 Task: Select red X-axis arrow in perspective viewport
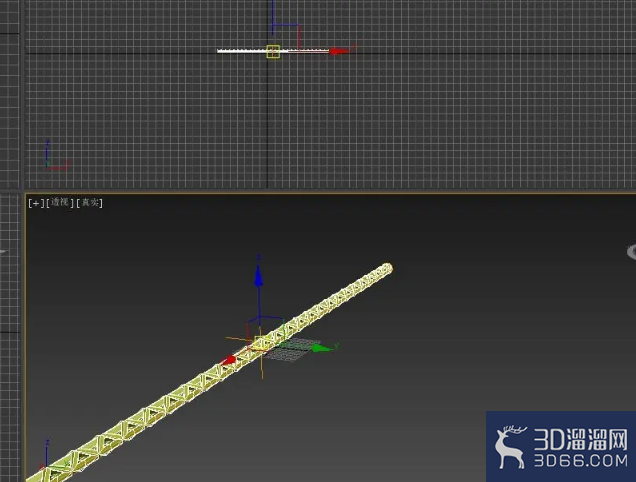pos(228,360)
